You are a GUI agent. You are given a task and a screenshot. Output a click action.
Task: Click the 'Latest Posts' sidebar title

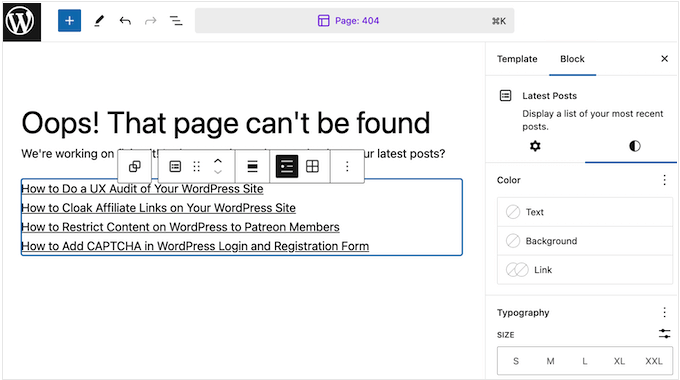point(549,96)
